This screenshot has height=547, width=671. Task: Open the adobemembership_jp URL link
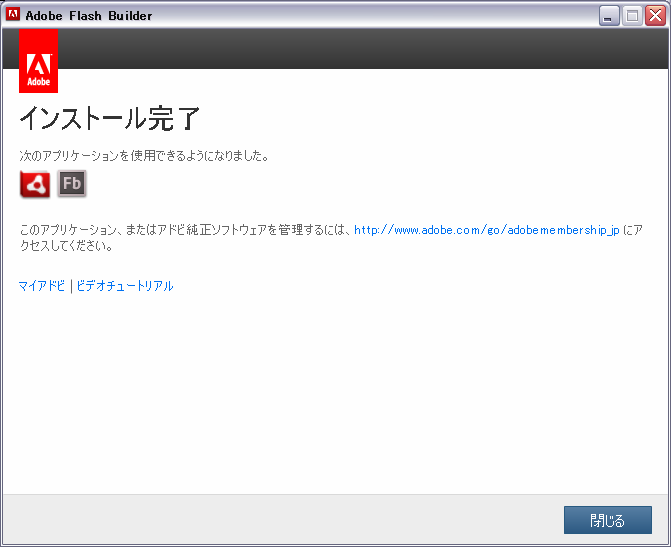tap(487, 230)
